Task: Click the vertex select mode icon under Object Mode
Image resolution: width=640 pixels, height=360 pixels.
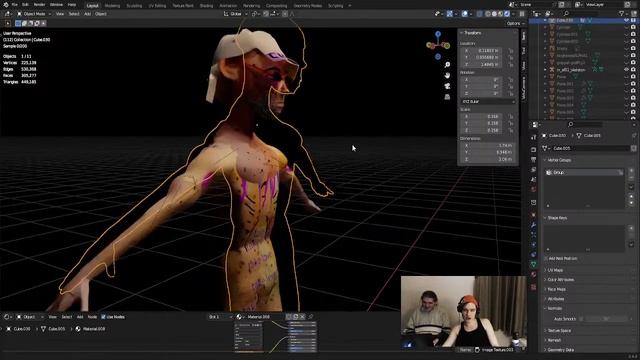Action: click(x=18, y=23)
